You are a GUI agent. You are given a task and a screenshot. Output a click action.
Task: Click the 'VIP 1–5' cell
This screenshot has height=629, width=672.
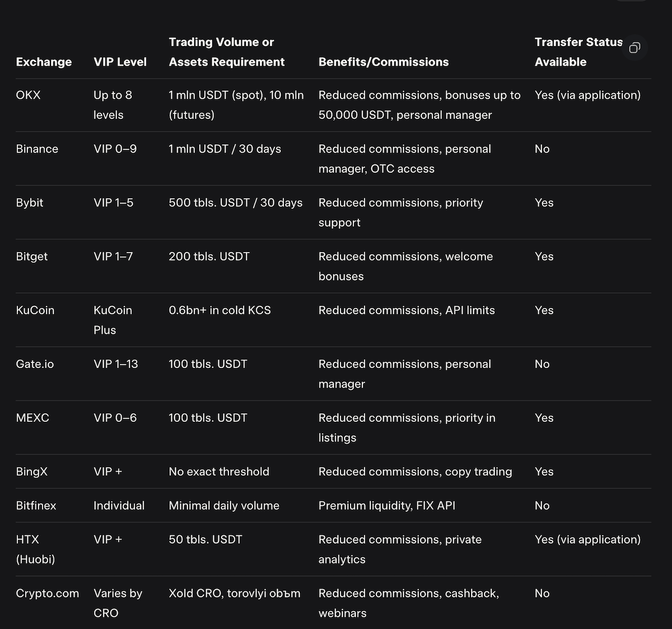pyautogui.click(x=114, y=203)
